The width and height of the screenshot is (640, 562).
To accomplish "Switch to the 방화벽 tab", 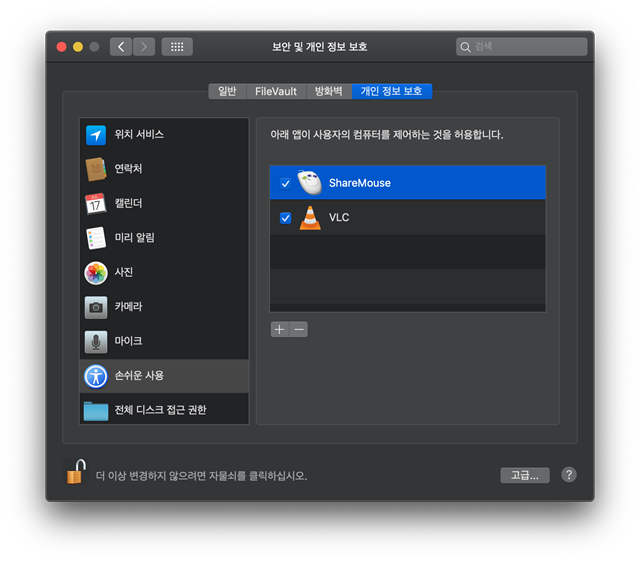I will point(329,91).
